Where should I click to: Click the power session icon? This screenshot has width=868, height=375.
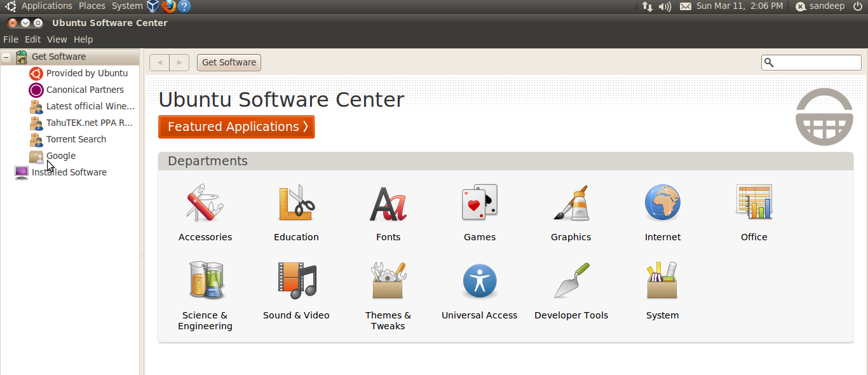pyautogui.click(x=858, y=6)
